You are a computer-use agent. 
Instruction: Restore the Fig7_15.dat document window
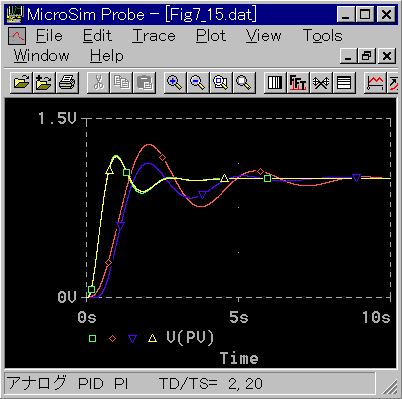367,56
